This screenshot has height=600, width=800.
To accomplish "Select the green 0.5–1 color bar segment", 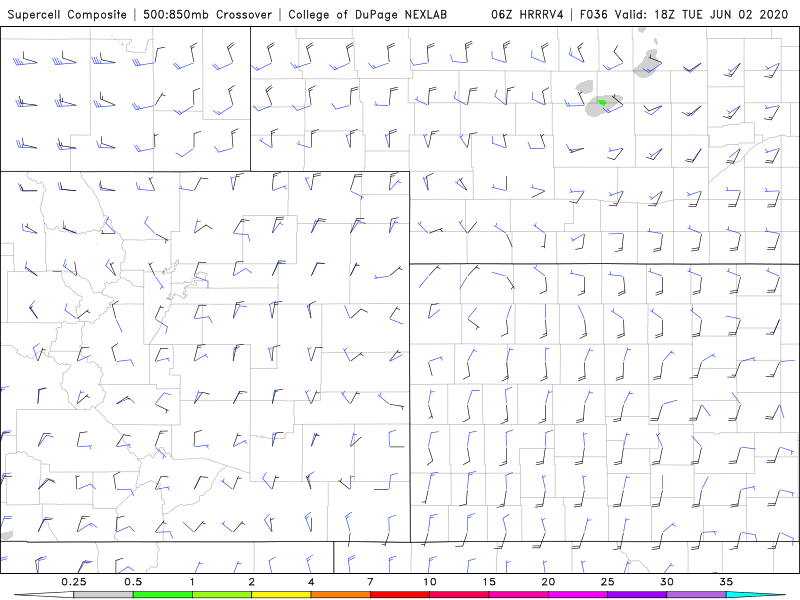I will pos(163,595).
